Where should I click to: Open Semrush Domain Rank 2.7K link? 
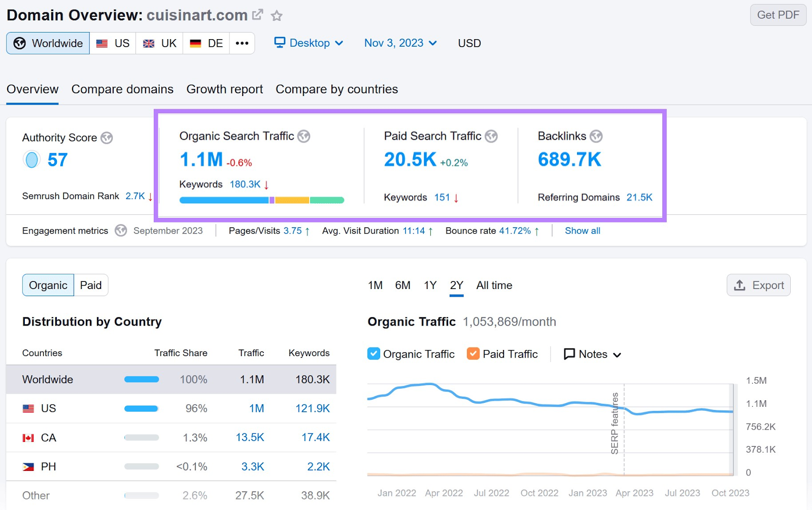tap(135, 196)
